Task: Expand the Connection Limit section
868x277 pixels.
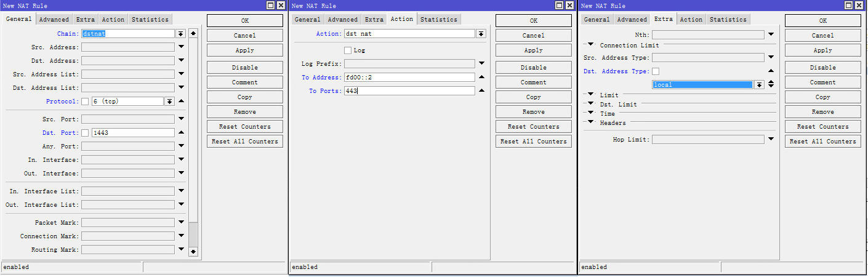Action: 591,45
